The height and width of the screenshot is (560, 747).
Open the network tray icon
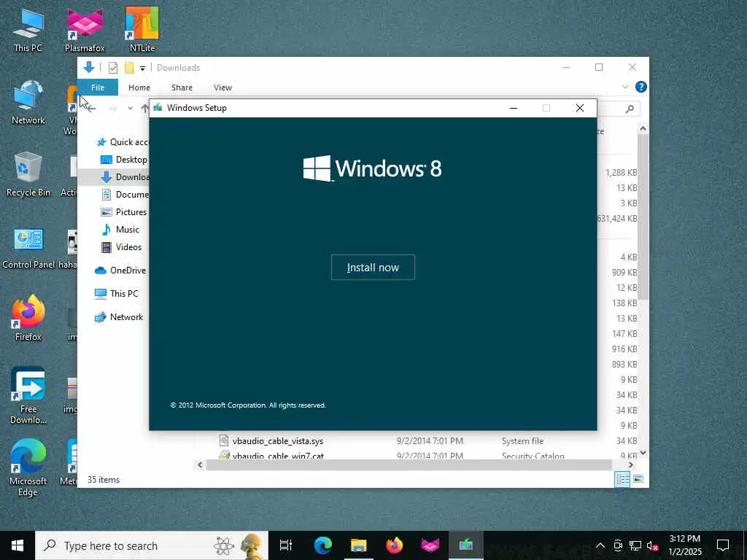[635, 545]
